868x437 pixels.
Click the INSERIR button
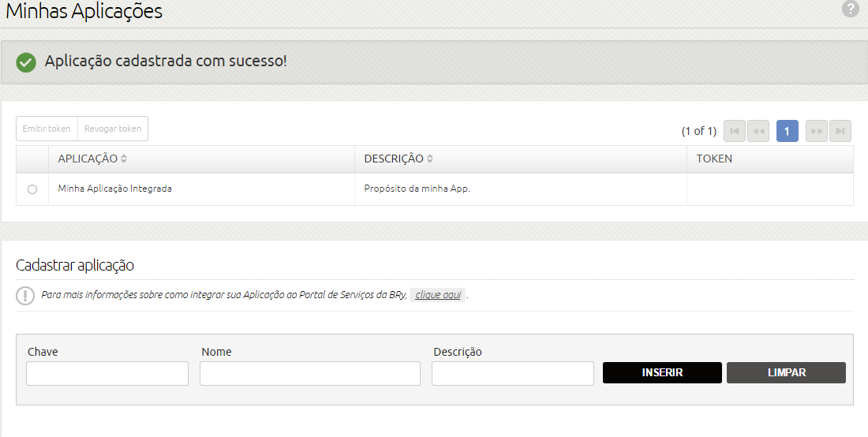tap(662, 373)
